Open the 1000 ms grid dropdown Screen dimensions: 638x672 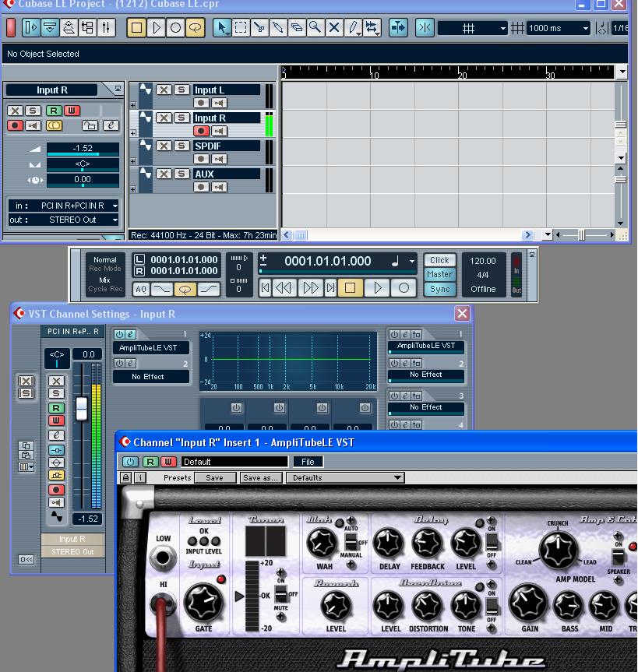tap(559, 28)
